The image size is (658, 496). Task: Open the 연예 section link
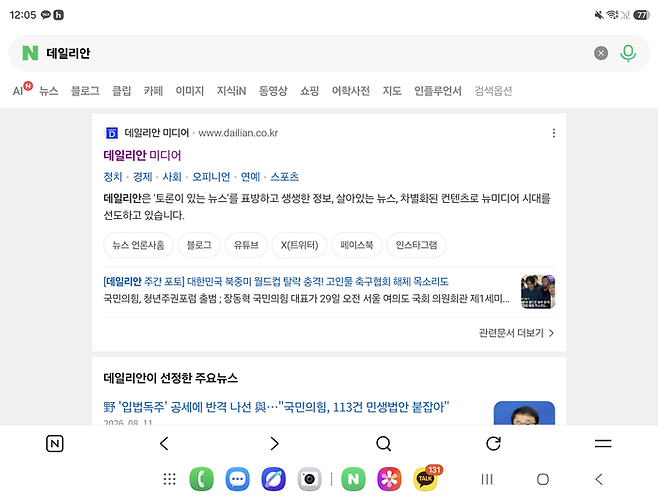[250, 177]
